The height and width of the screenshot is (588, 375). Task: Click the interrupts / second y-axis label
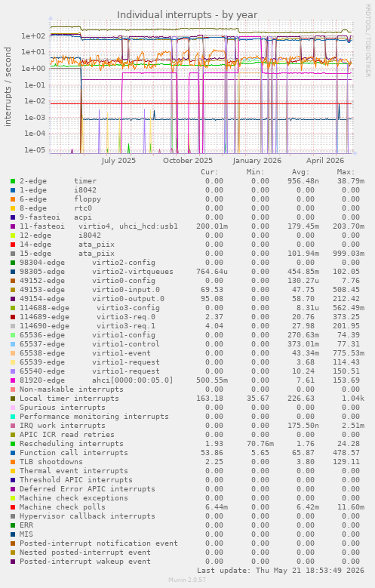tap(8, 87)
